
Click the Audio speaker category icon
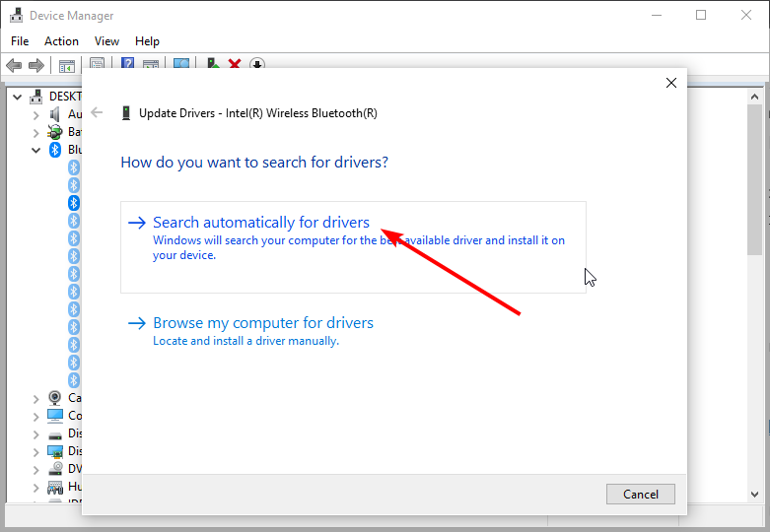(x=55, y=114)
